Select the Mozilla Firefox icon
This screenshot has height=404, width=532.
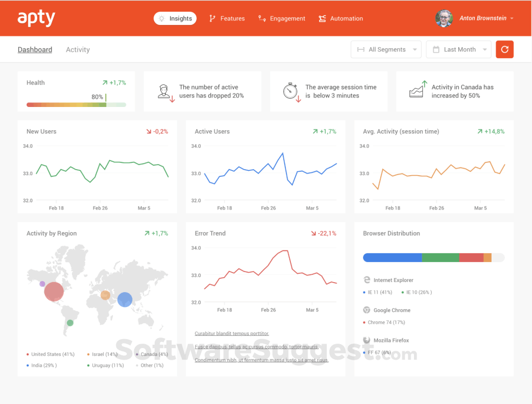pos(366,340)
